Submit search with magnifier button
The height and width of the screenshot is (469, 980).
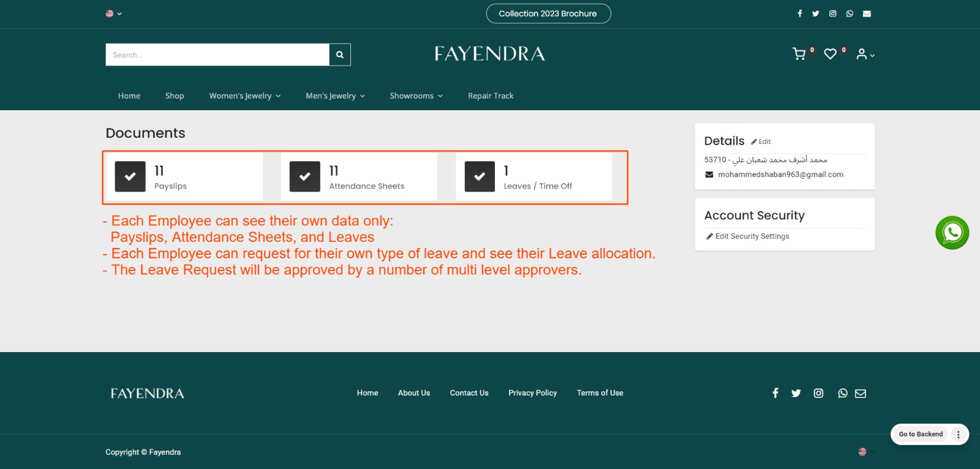coord(340,54)
